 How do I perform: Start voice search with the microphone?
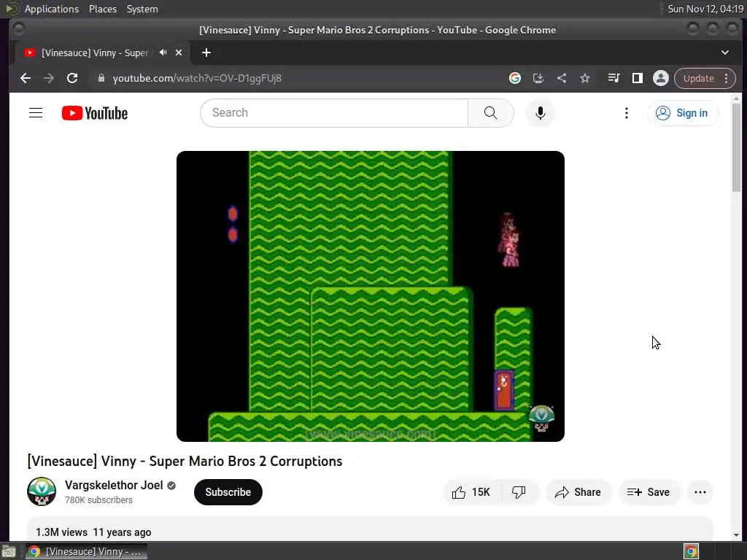[x=540, y=113]
